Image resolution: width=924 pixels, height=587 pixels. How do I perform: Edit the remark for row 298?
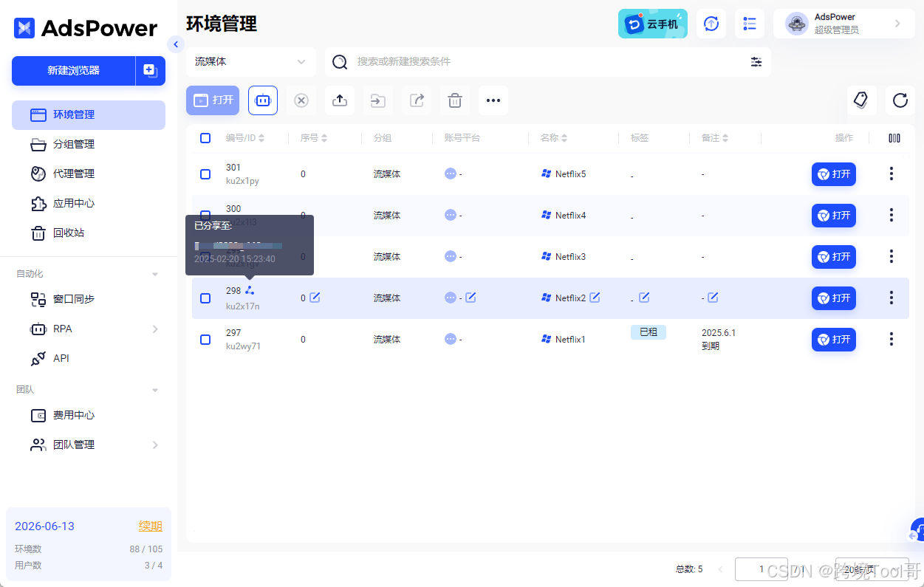tap(713, 298)
